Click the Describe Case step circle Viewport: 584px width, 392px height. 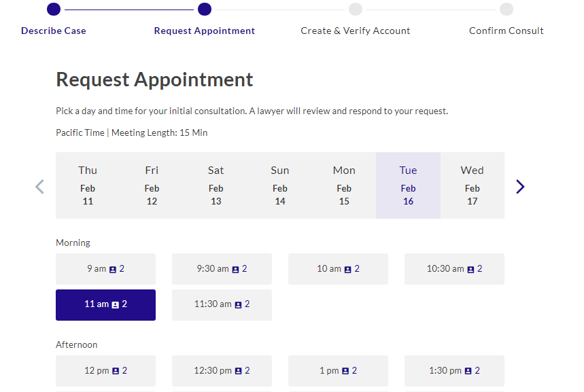54,10
